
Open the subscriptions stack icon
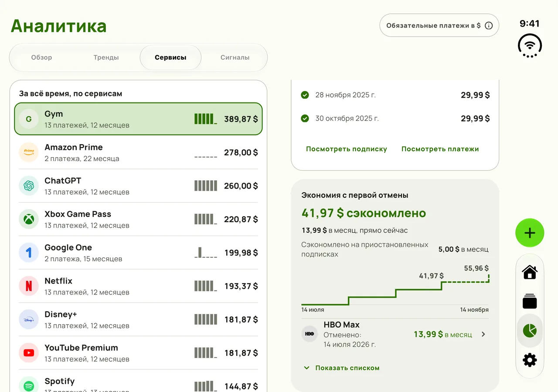(530, 301)
